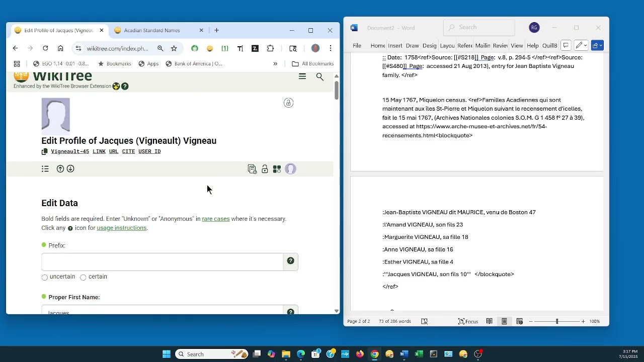Image resolution: width=644 pixels, height=362 pixels.
Task: Open Chrome zoom magnifier in address bar
Action: click(x=160, y=48)
